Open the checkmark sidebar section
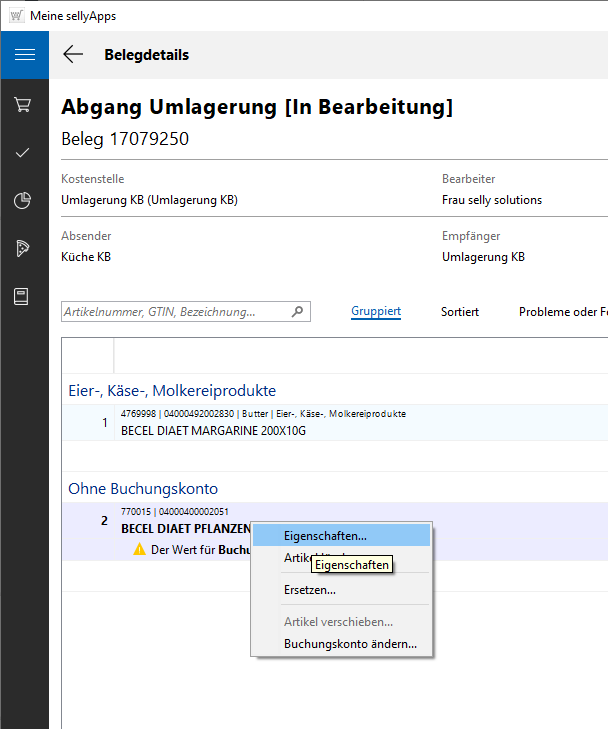 tap(23, 152)
